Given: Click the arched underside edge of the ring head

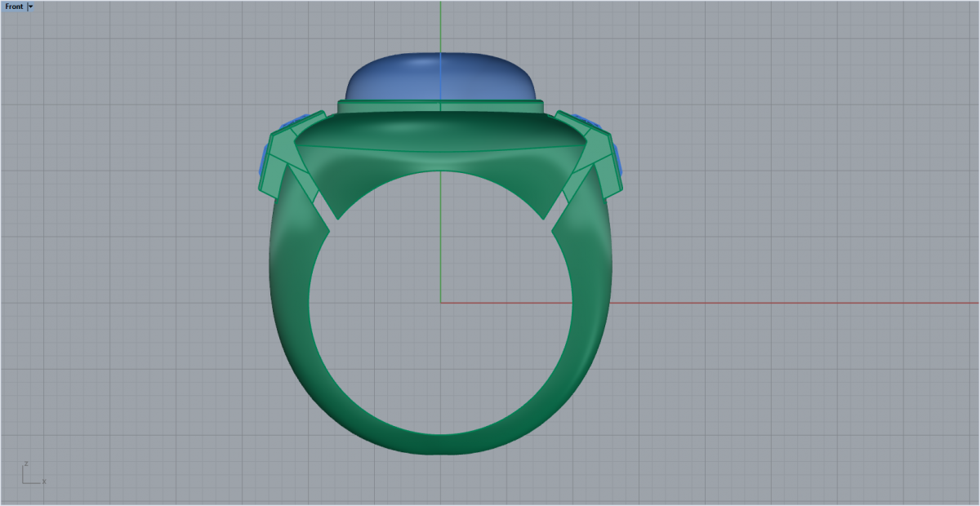Looking at the screenshot, I should [441, 171].
